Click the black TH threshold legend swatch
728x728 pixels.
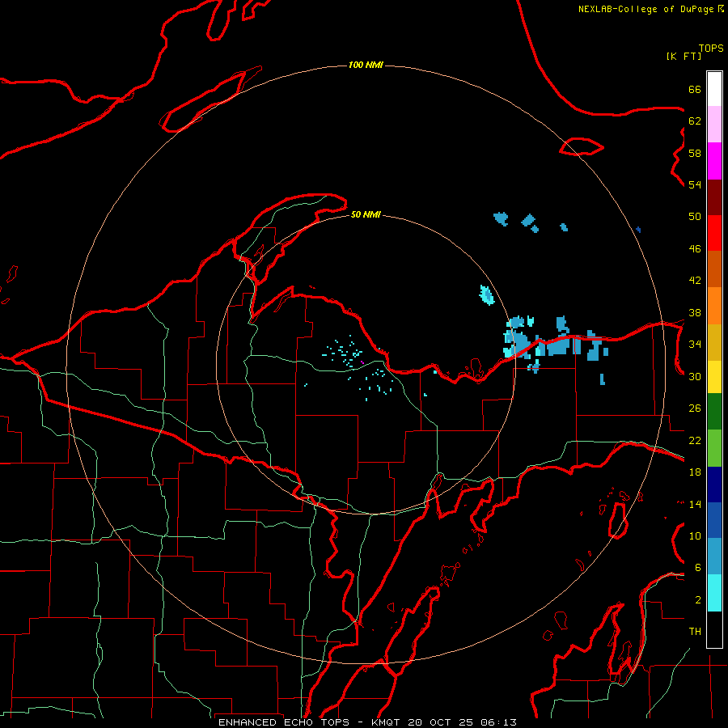click(x=714, y=629)
